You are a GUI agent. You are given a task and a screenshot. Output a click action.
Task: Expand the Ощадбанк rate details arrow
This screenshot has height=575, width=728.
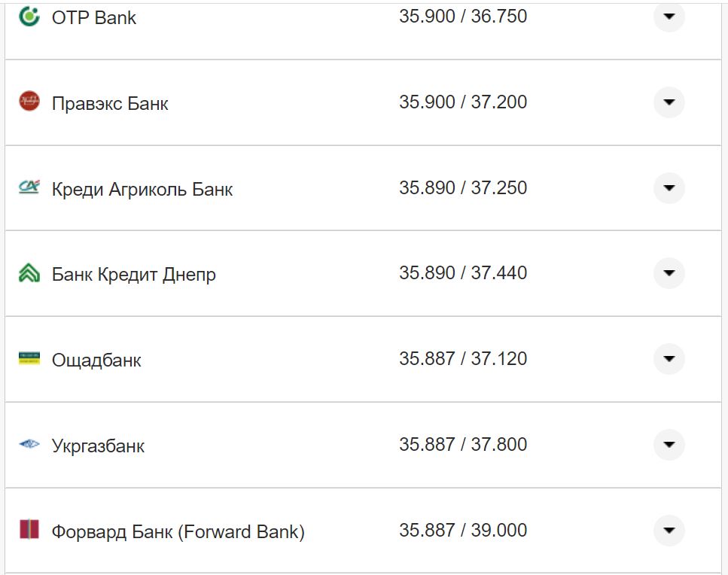669,359
